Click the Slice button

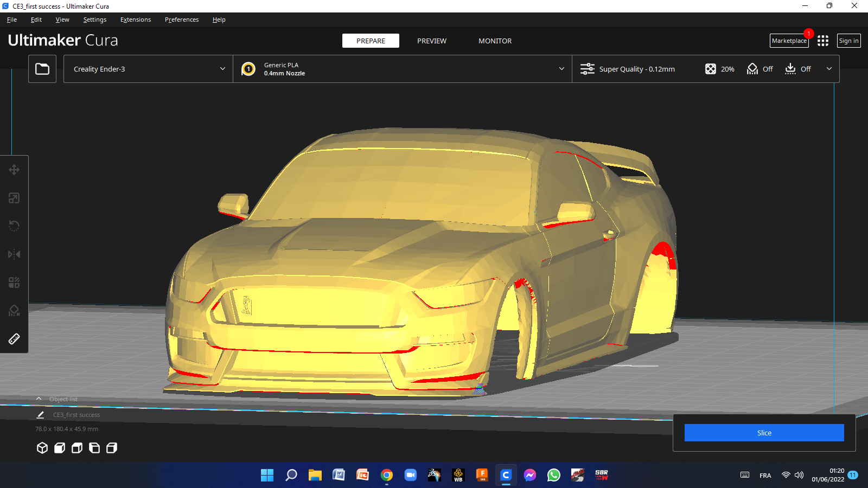tap(764, 433)
